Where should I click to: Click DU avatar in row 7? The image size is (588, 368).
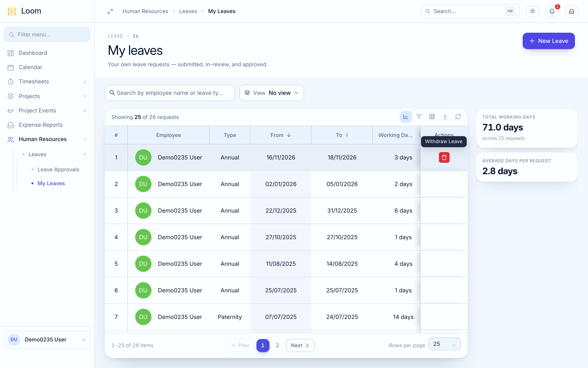[x=143, y=317]
